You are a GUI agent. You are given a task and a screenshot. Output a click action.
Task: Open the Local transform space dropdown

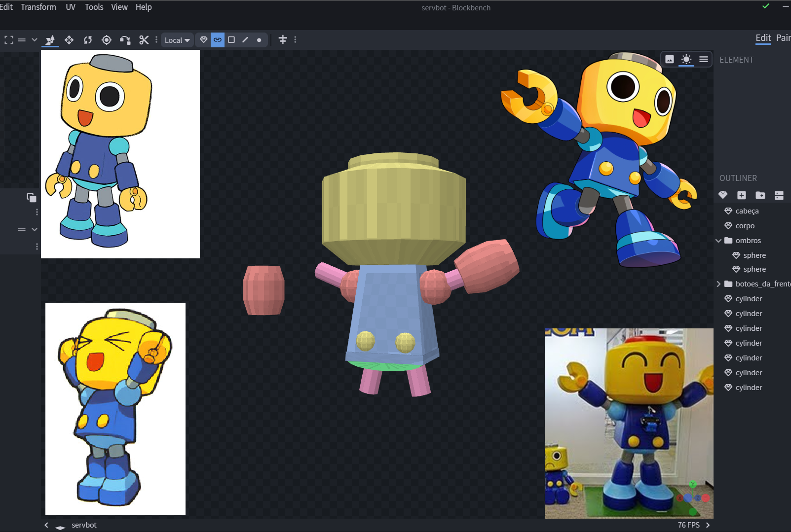tap(177, 40)
